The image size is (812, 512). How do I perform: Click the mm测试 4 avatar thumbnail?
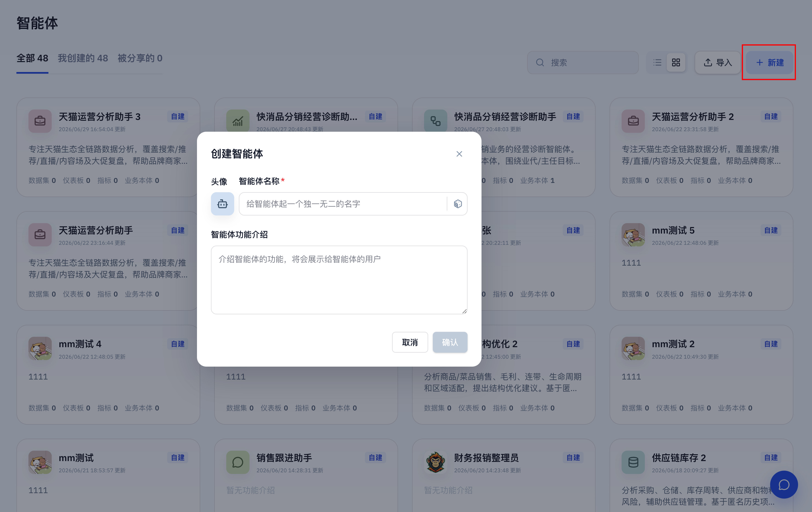pos(40,348)
